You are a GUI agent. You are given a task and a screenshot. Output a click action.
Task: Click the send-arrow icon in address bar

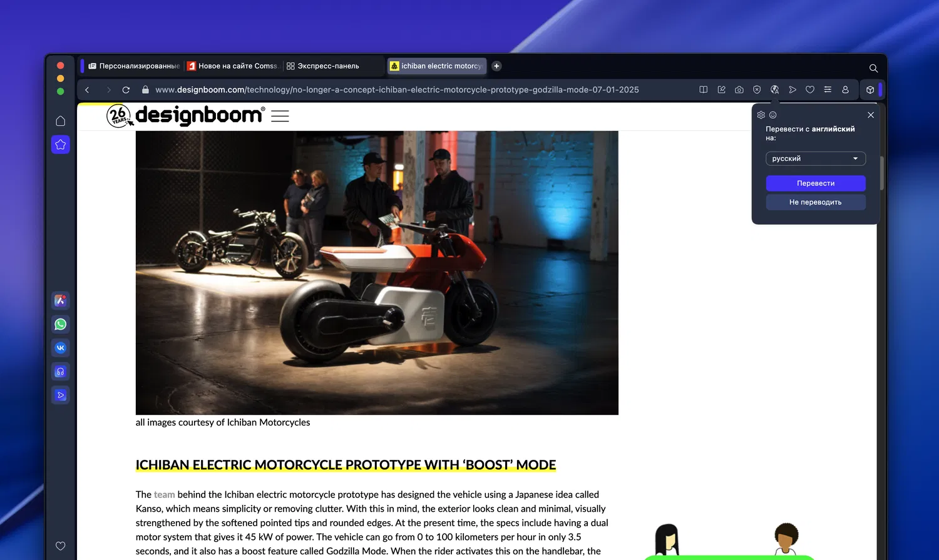(793, 90)
